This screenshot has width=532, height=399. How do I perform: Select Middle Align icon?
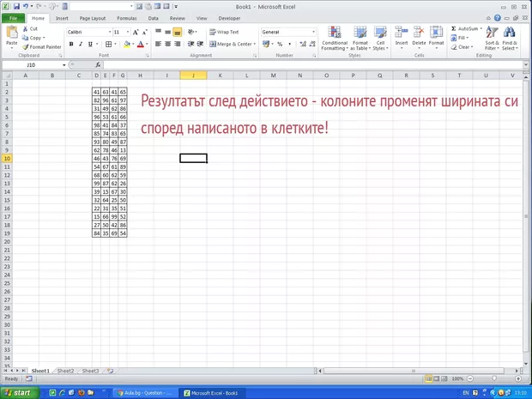click(x=167, y=32)
